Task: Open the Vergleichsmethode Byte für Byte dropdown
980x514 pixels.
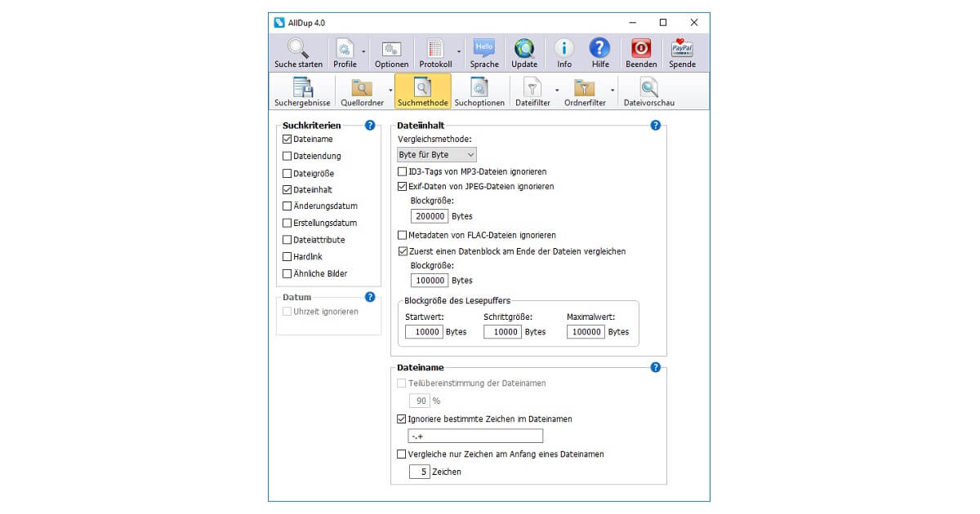Action: [436, 155]
